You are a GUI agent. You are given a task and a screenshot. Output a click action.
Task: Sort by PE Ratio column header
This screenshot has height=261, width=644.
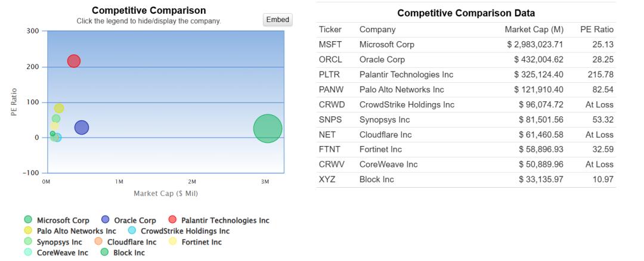[596, 29]
